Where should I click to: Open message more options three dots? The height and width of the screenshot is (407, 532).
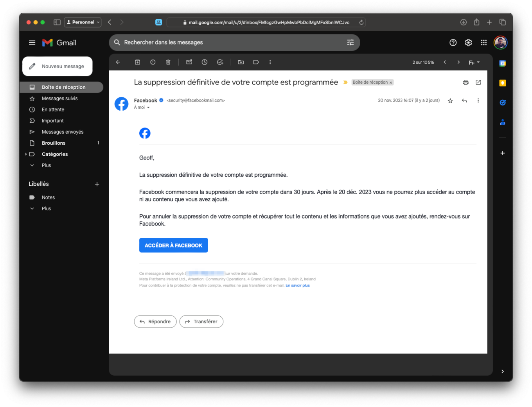point(478,100)
